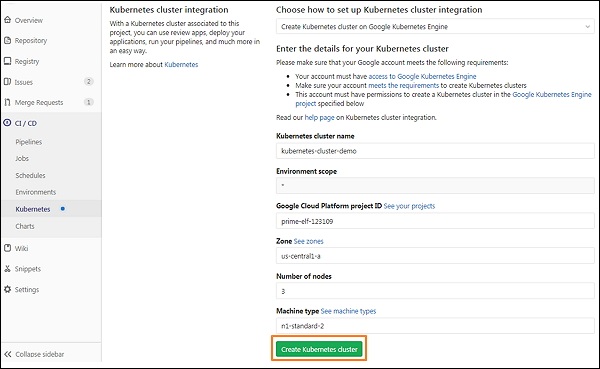Click the Collapse sidebar double-chevron icon
The height and width of the screenshot is (369, 600).
coord(8,354)
